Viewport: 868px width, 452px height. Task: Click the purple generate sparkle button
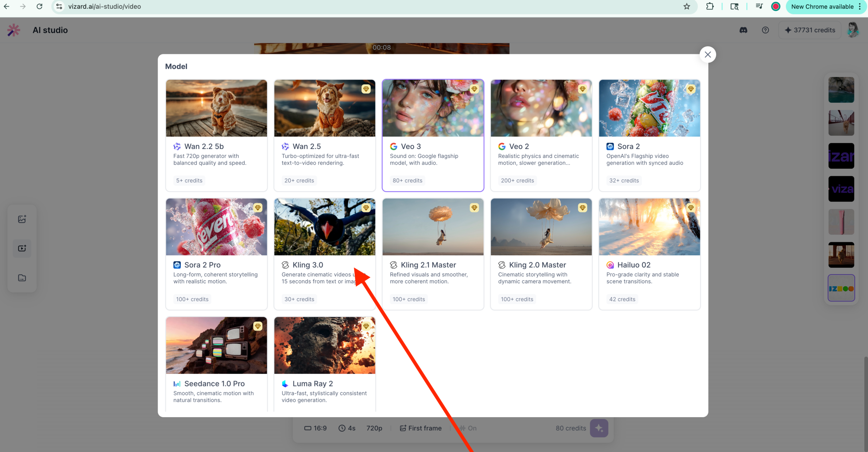tap(599, 428)
